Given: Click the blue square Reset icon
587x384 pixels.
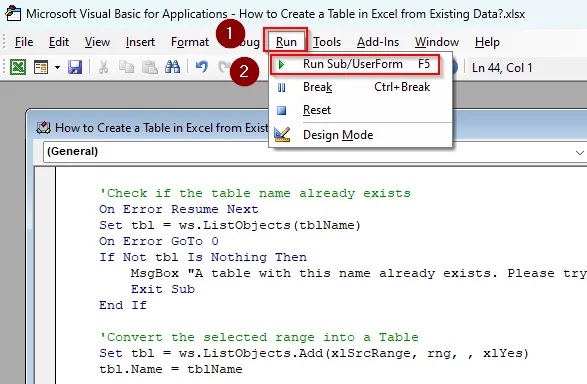Looking at the screenshot, I should pos(282,110).
